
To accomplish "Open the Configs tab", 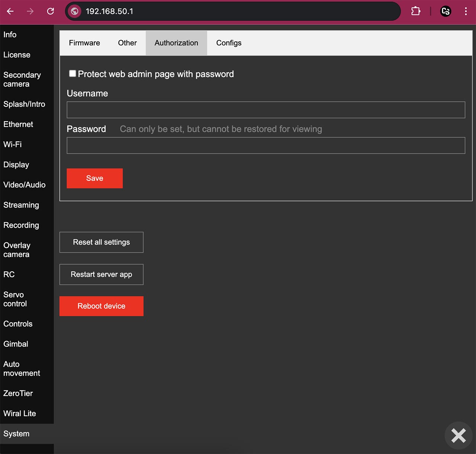I will (229, 43).
